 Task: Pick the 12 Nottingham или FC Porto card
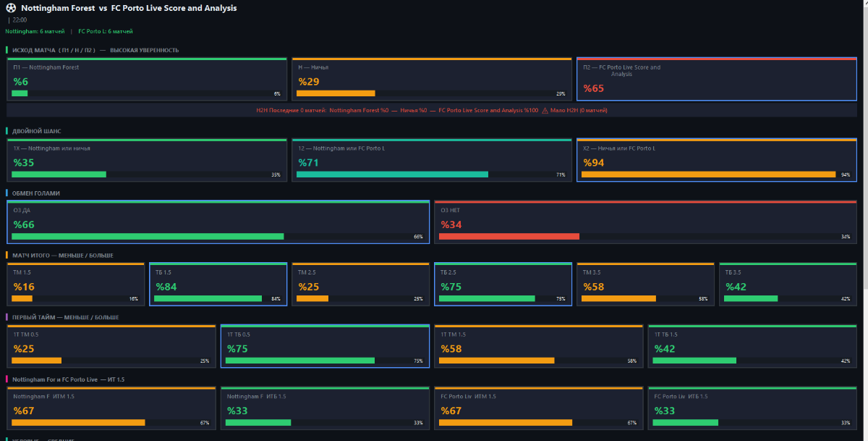tap(432, 161)
